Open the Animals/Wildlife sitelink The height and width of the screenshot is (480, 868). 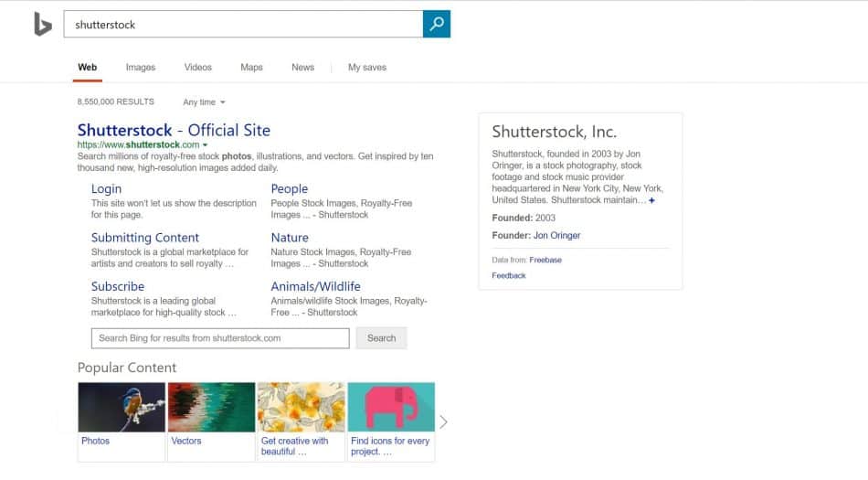coord(315,286)
